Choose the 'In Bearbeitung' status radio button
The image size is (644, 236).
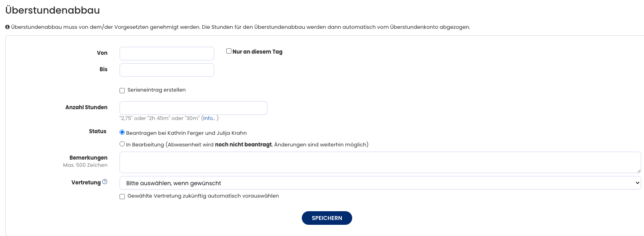point(122,144)
